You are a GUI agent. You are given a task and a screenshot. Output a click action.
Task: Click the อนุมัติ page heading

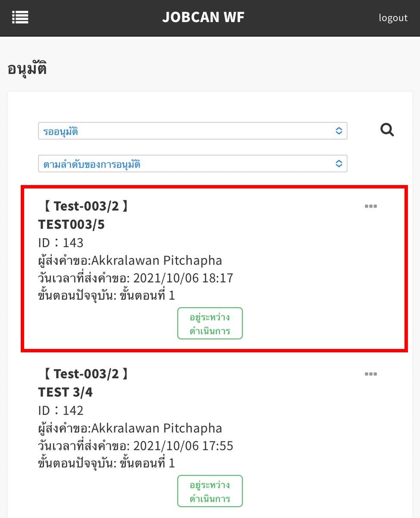[x=27, y=69]
